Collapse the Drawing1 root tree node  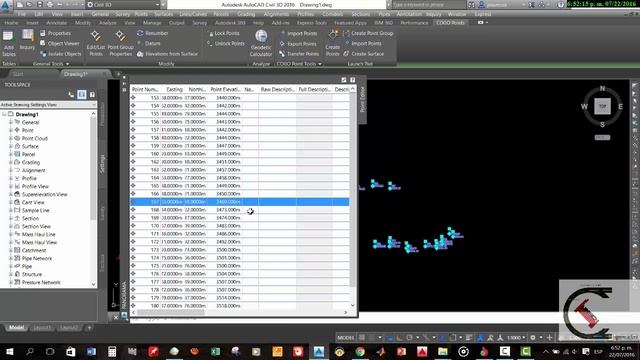tap(4, 114)
